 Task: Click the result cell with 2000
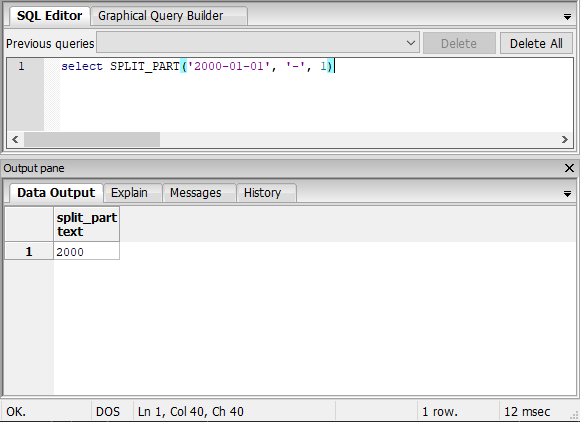87,251
